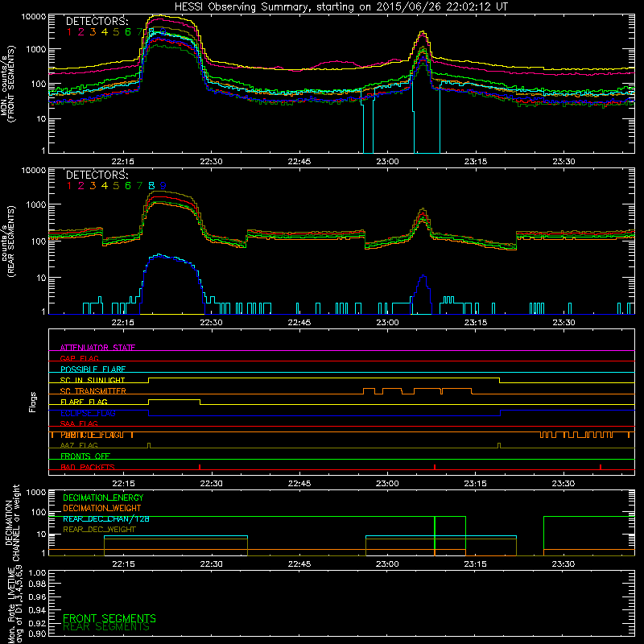Click the PARTICLE_FLAG label

pyautogui.click(x=92, y=435)
